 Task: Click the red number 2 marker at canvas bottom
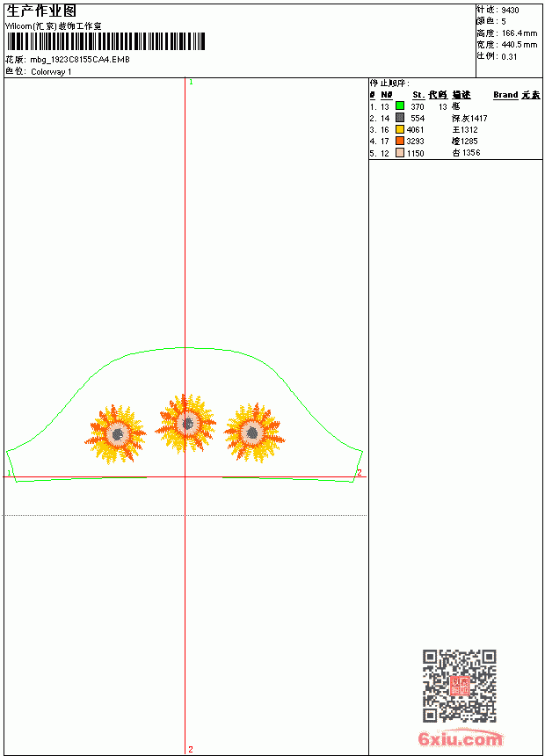[x=191, y=749]
